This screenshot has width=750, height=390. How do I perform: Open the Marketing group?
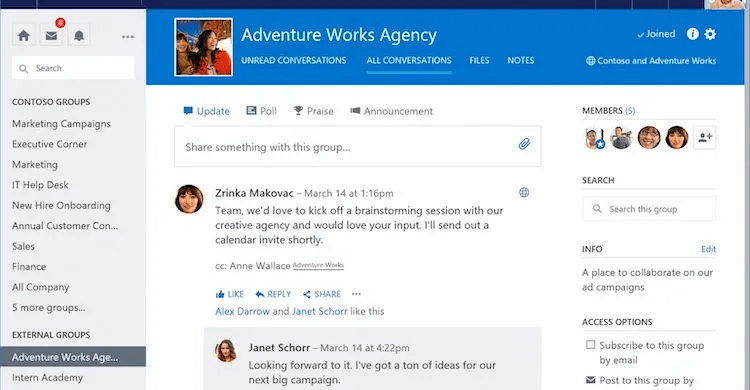tap(34, 165)
